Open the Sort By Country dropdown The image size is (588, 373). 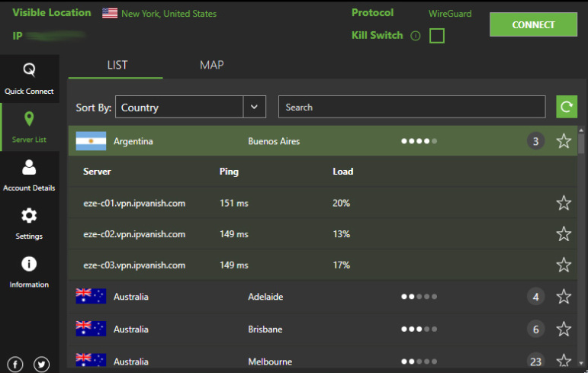tap(254, 108)
